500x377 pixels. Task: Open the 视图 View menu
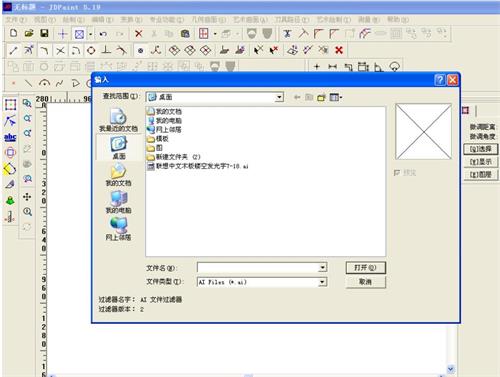coord(45,20)
